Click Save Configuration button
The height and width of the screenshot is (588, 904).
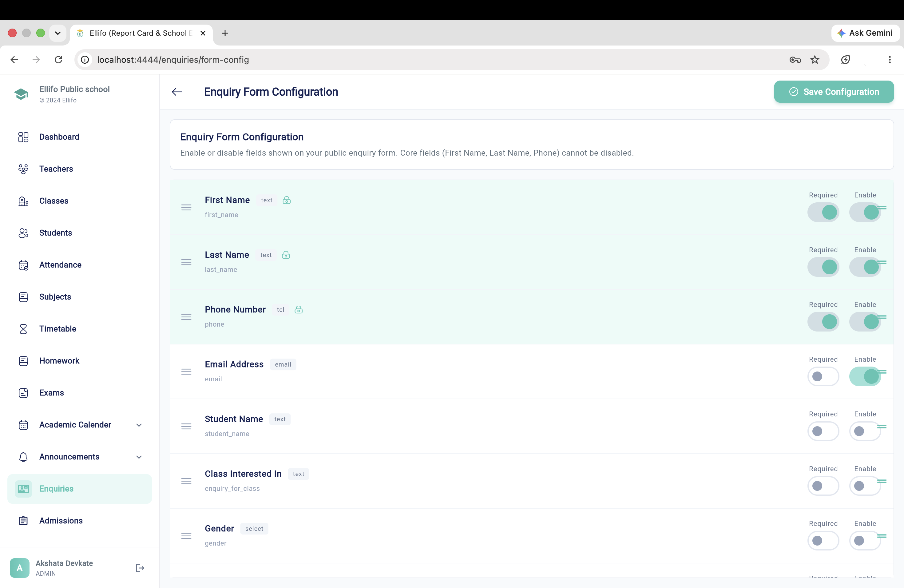click(834, 92)
